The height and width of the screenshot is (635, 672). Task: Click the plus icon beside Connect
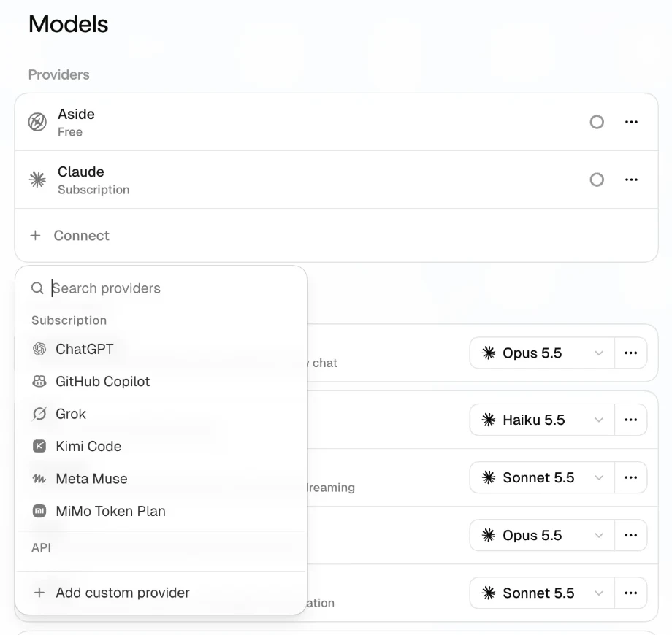[36, 235]
